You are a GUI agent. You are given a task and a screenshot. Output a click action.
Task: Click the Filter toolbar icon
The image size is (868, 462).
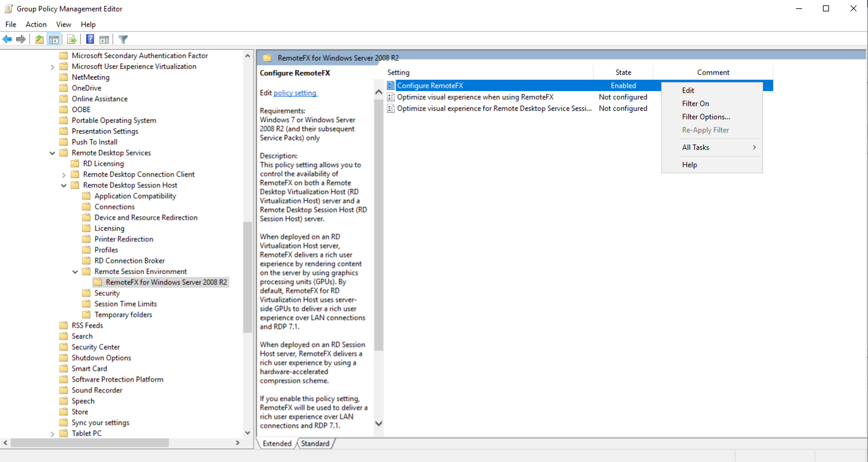(122, 39)
